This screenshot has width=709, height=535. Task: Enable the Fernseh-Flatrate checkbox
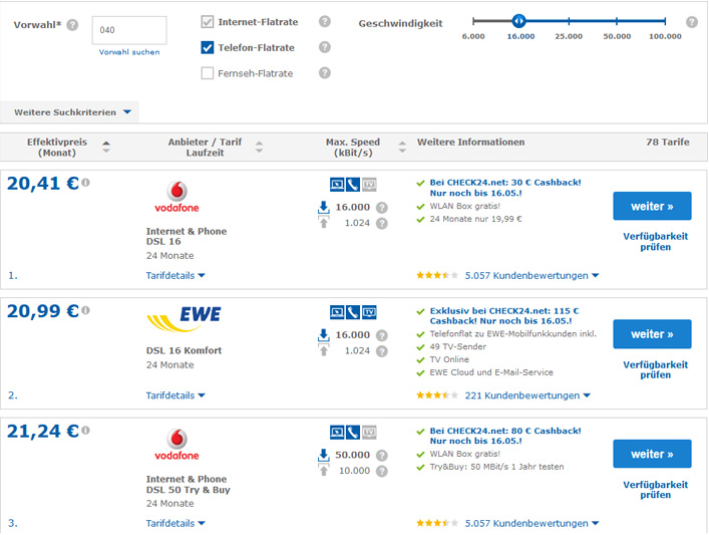(207, 73)
